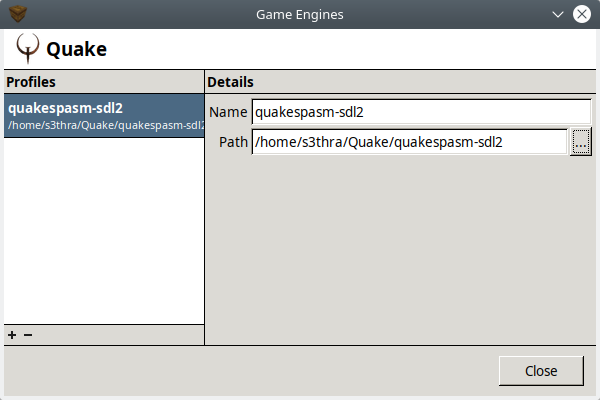Focus the Path text field

pos(409,142)
